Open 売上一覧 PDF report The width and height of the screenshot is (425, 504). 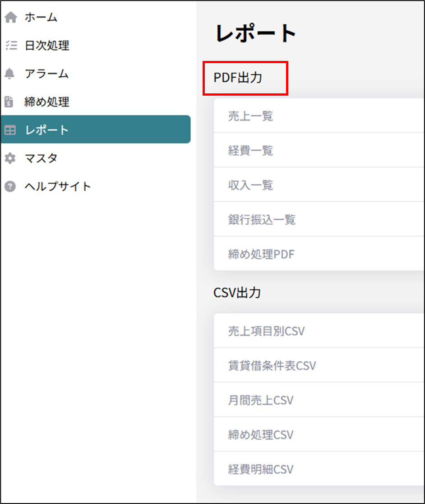(x=250, y=116)
